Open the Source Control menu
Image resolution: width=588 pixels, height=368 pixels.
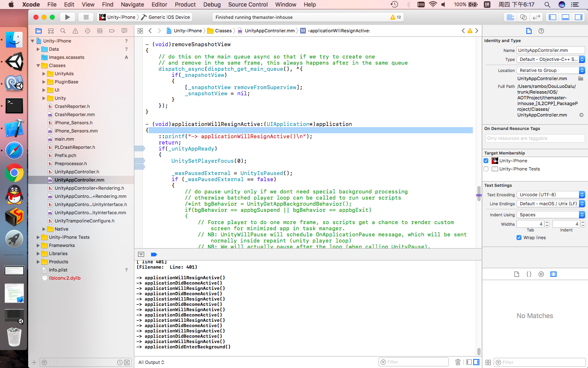click(x=248, y=4)
